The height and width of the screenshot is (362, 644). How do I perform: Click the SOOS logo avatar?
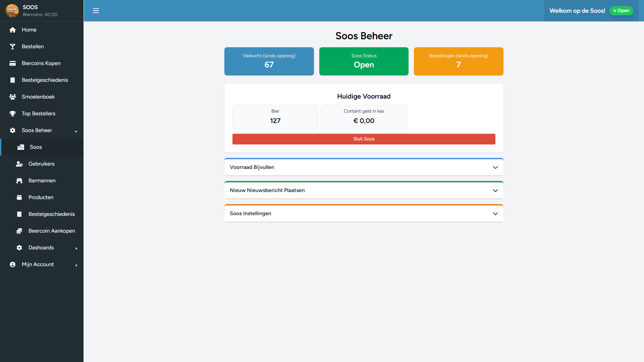click(x=12, y=11)
